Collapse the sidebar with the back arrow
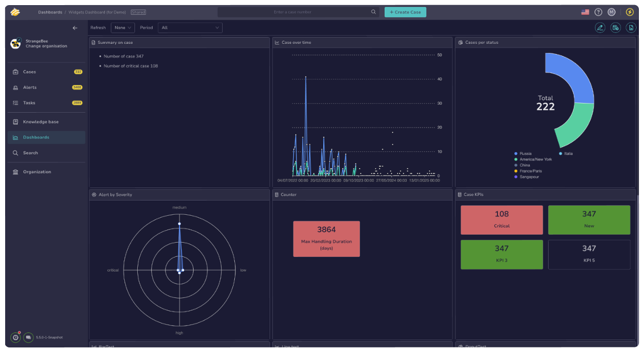The height and width of the screenshot is (352, 644). click(x=75, y=28)
